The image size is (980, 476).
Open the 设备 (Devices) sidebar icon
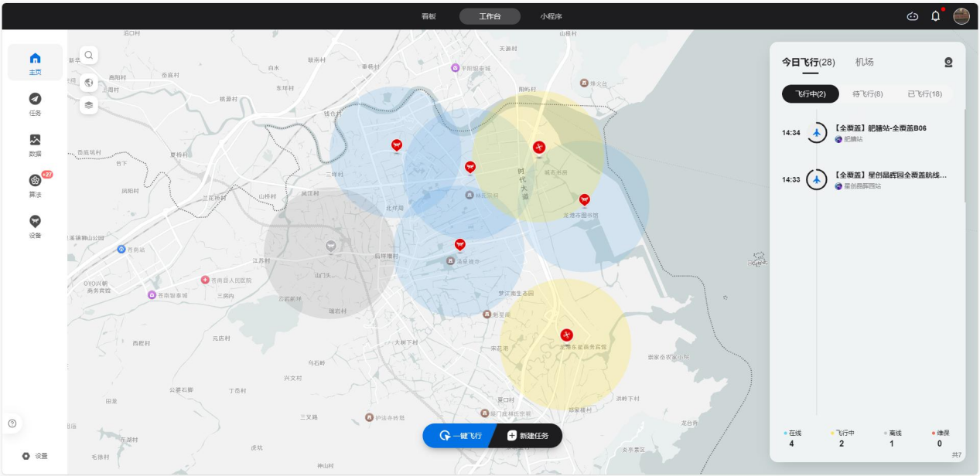coord(35,226)
